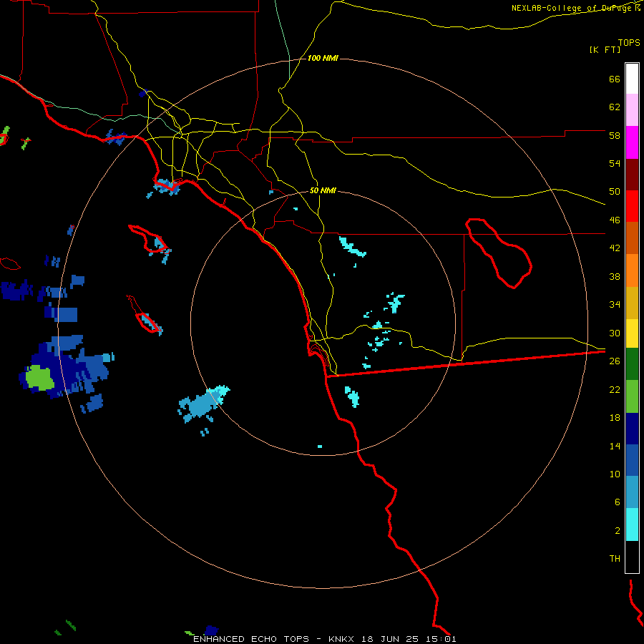Select the 10 legend value
This screenshot has height=644, width=644.
[x=615, y=474]
